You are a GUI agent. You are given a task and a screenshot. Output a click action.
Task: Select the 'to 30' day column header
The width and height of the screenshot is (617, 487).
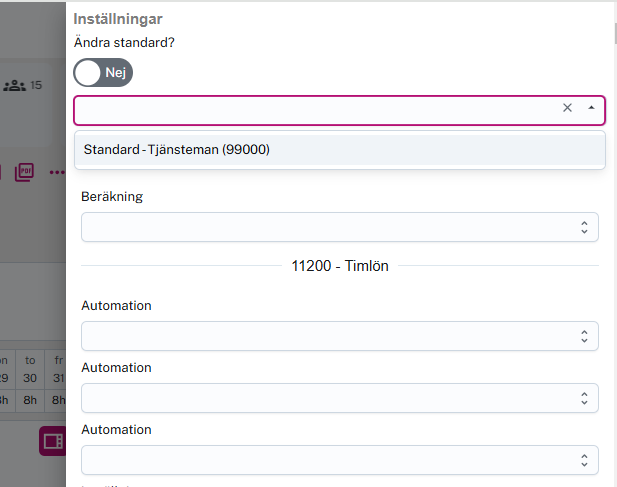point(30,369)
